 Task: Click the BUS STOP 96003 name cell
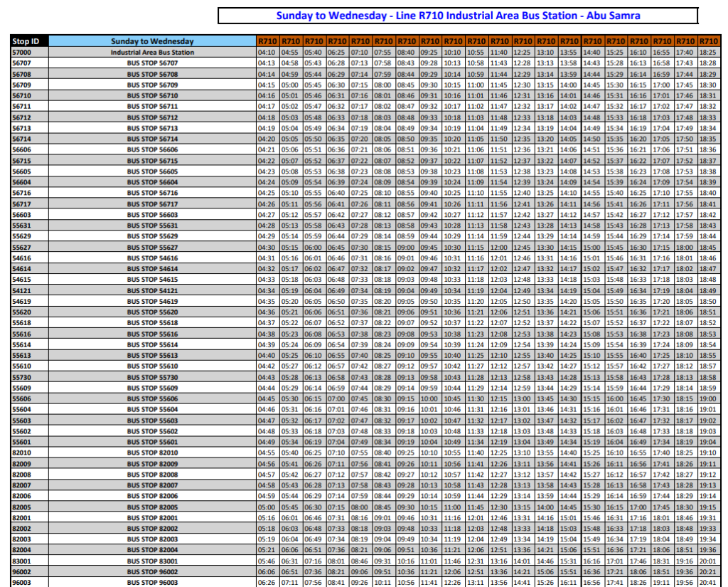[x=152, y=582]
